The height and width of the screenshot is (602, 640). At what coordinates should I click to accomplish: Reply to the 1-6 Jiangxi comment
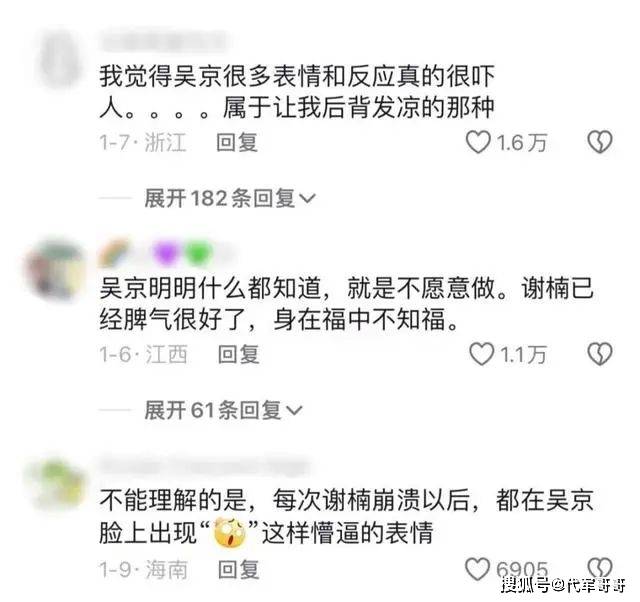click(x=239, y=354)
